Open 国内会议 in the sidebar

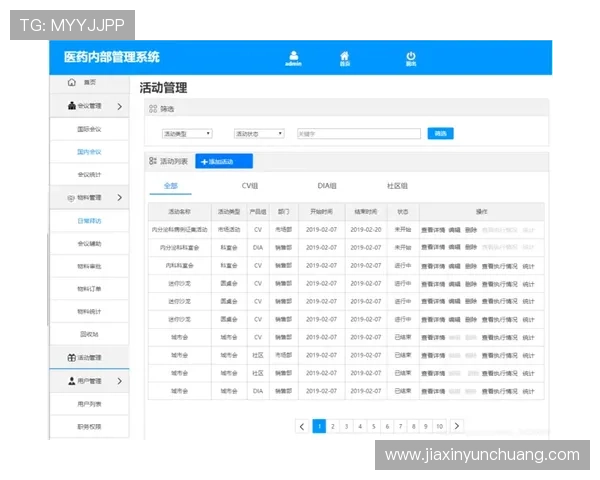89,152
